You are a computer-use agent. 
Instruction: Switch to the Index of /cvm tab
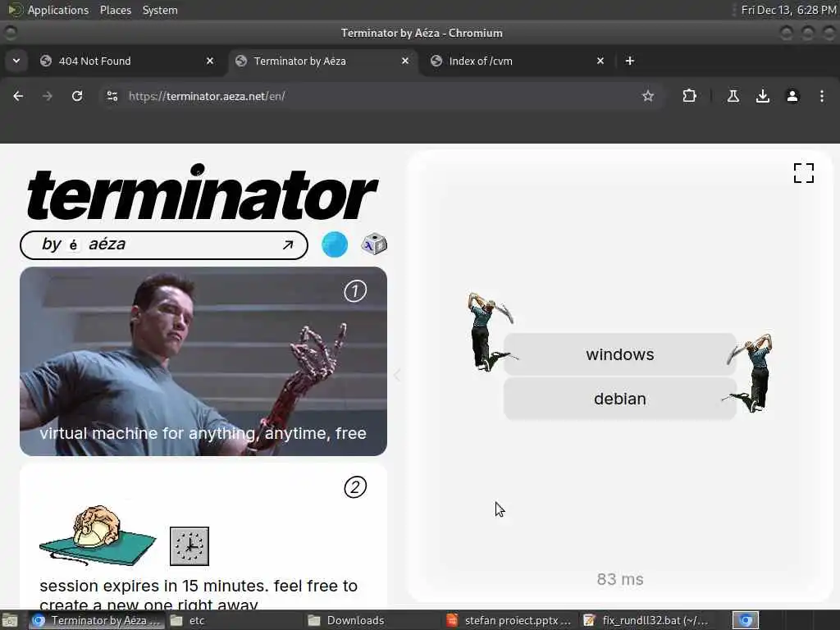(x=518, y=61)
